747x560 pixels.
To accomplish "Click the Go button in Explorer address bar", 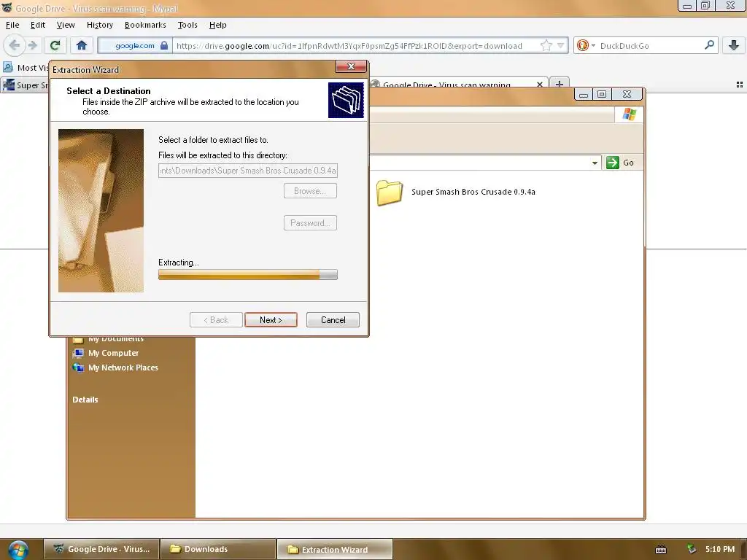I will click(621, 163).
